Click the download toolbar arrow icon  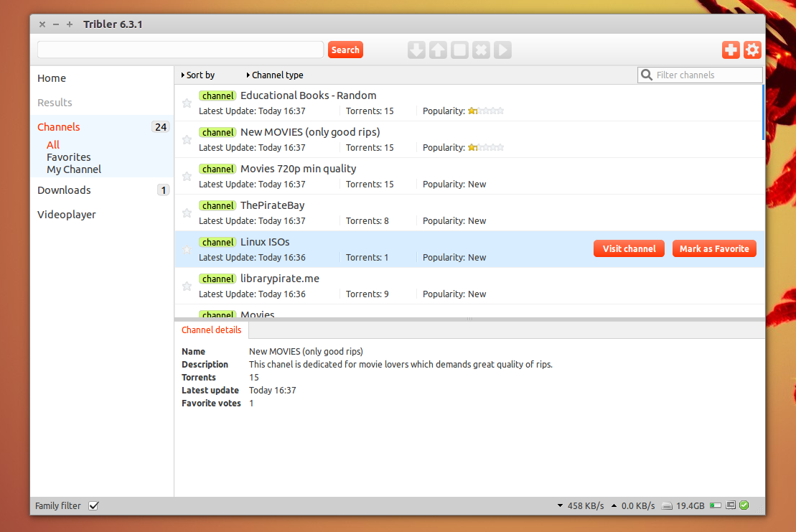[x=416, y=50]
